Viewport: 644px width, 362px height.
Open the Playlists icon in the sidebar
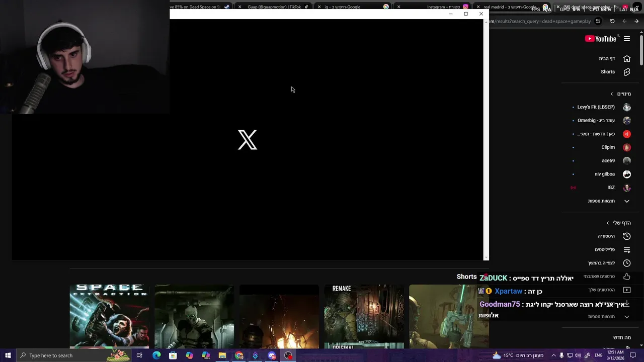[x=627, y=250]
